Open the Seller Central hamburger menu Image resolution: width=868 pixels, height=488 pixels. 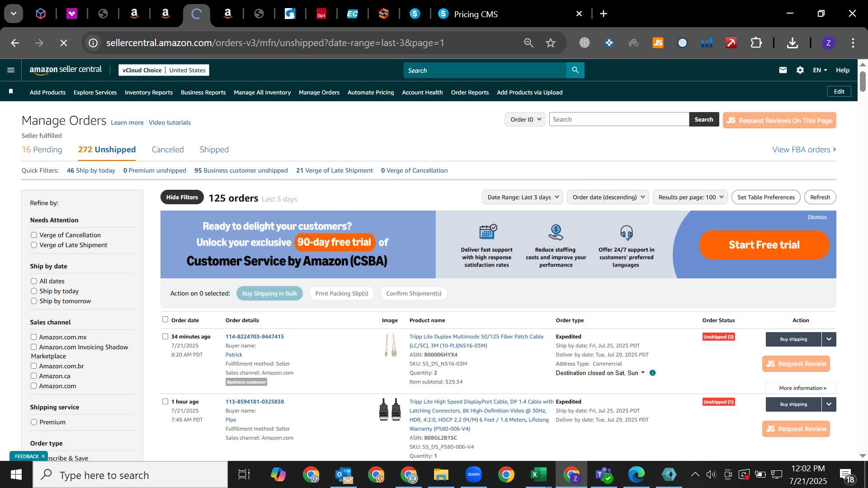pos(11,70)
